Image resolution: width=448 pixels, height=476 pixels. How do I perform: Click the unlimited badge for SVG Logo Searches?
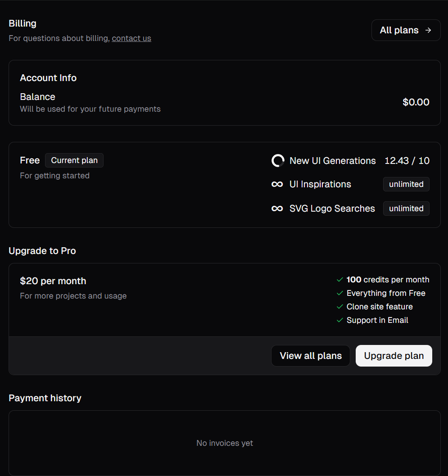(406, 209)
